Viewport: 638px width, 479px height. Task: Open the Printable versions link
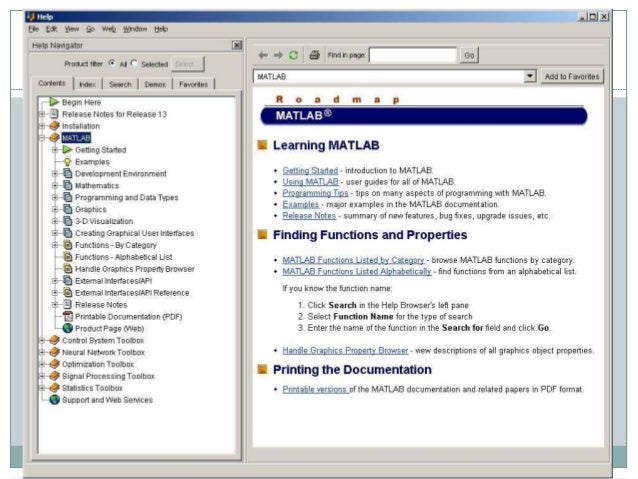[x=315, y=389]
